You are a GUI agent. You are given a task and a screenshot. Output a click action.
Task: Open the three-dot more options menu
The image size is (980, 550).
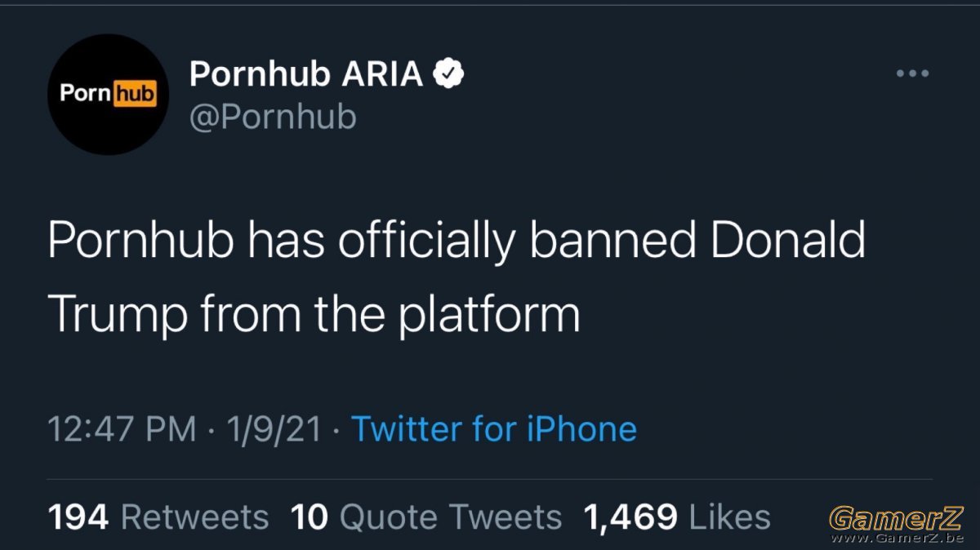(x=912, y=74)
